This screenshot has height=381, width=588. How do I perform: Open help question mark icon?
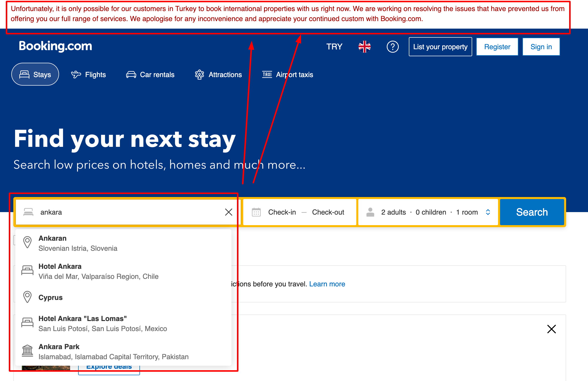click(393, 47)
